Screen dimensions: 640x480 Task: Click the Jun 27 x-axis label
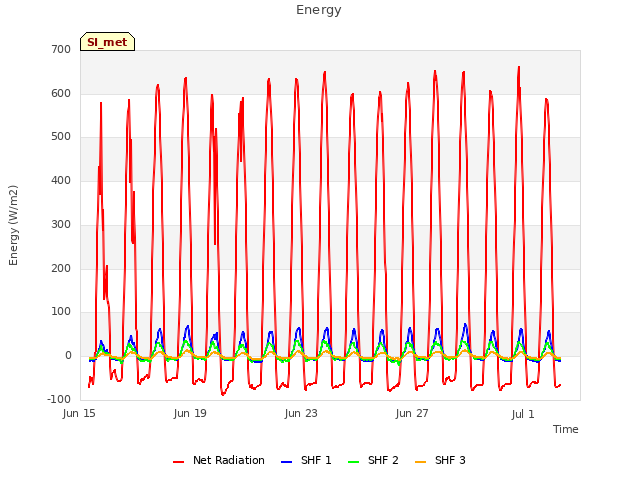[412, 413]
